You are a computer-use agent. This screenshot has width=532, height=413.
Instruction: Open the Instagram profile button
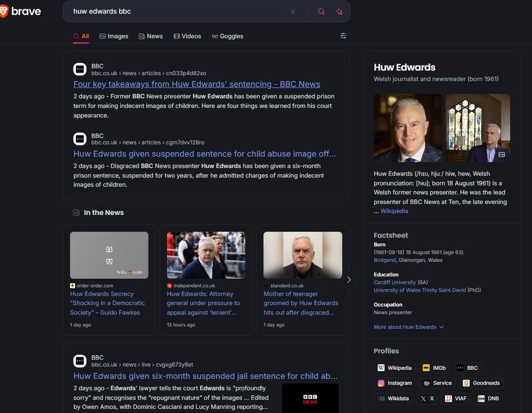coord(395,383)
